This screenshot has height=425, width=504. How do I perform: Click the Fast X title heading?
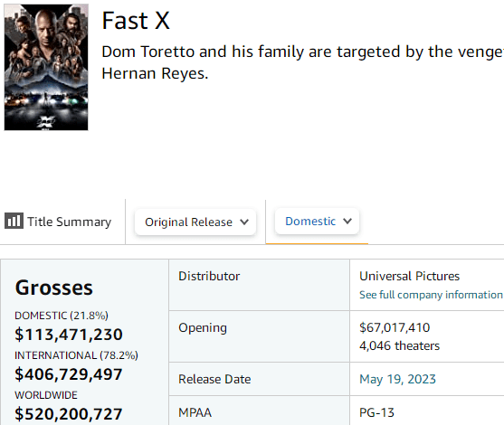(136, 21)
